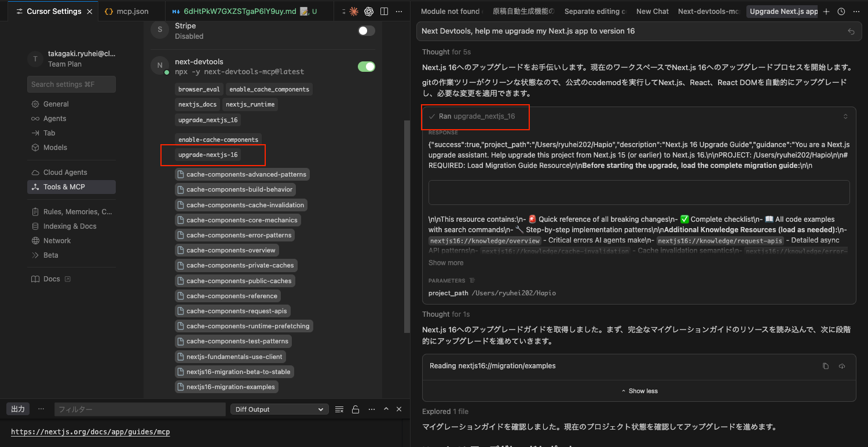
Task: Open the mcp.json editor tab
Action: [x=127, y=12]
